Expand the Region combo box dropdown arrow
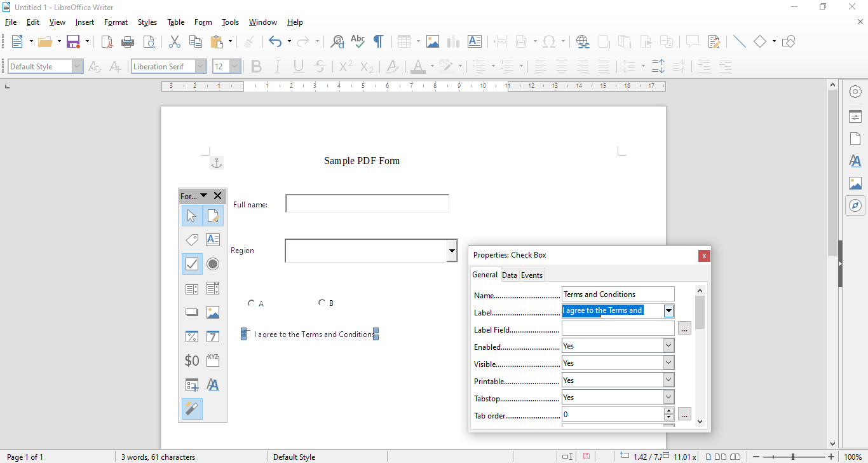 (x=452, y=250)
